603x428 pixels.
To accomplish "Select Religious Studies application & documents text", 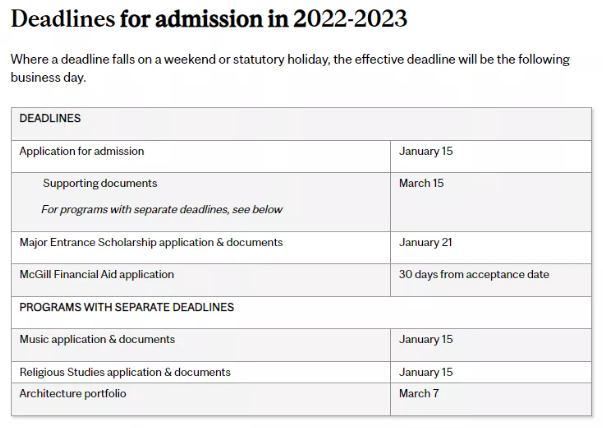I will click(125, 372).
